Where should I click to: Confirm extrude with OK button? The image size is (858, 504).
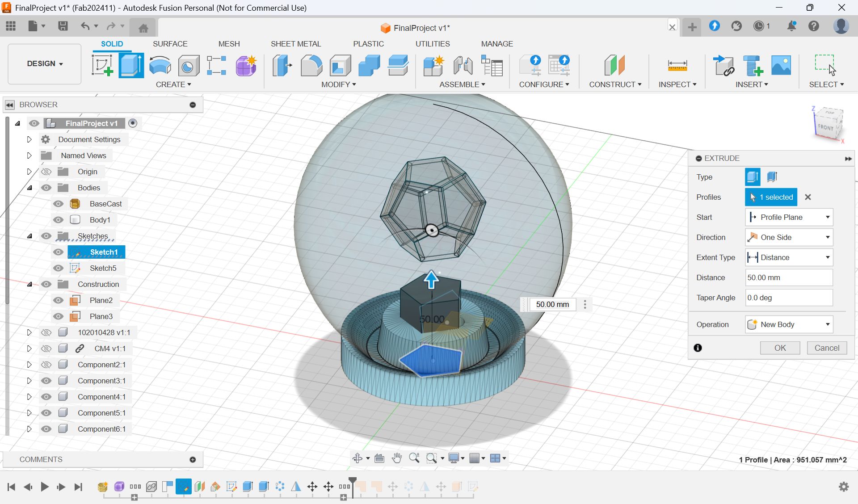pos(780,348)
